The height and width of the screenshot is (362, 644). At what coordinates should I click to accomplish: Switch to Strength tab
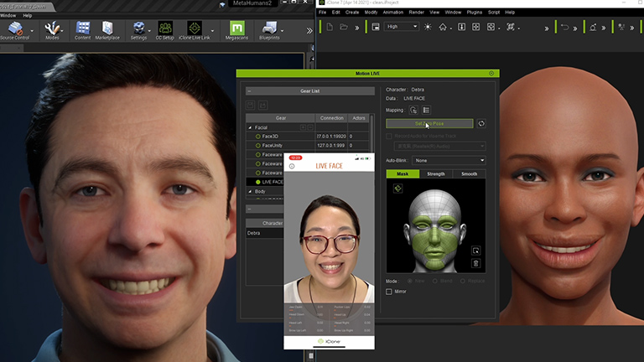click(x=436, y=174)
